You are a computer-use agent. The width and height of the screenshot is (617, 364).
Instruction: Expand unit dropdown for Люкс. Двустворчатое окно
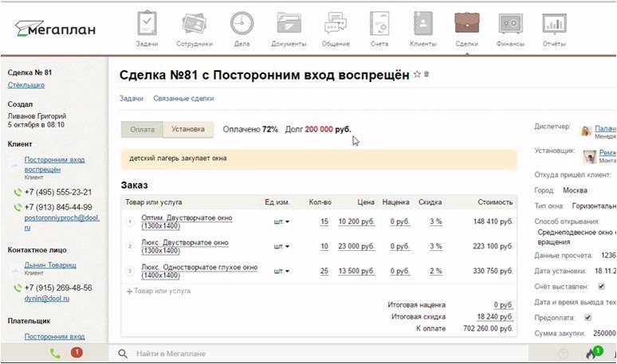point(281,247)
